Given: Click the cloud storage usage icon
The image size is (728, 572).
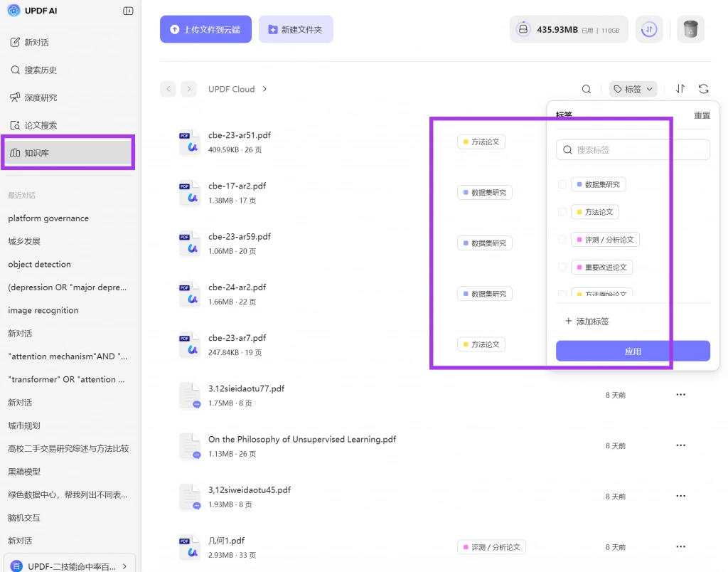Looking at the screenshot, I should coord(523,28).
